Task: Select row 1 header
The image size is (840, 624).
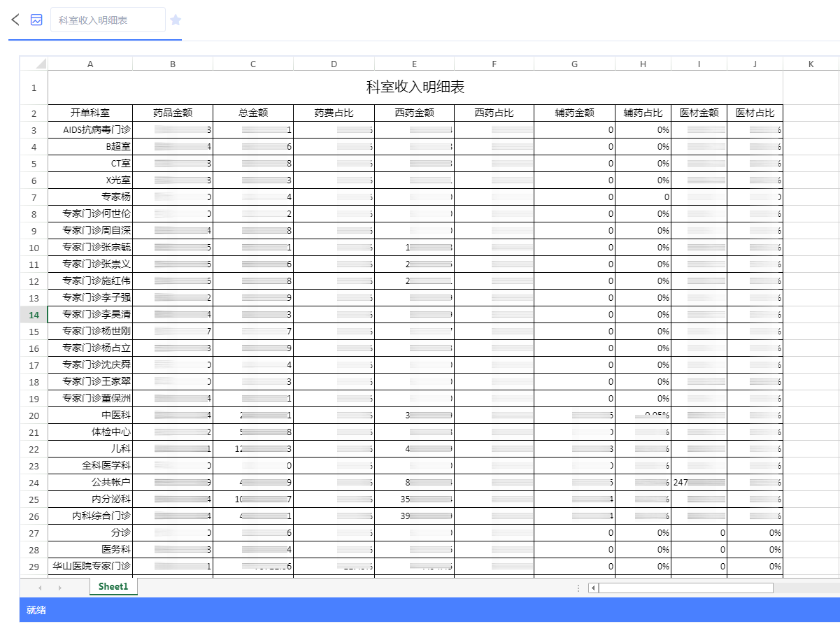Action: tap(34, 87)
